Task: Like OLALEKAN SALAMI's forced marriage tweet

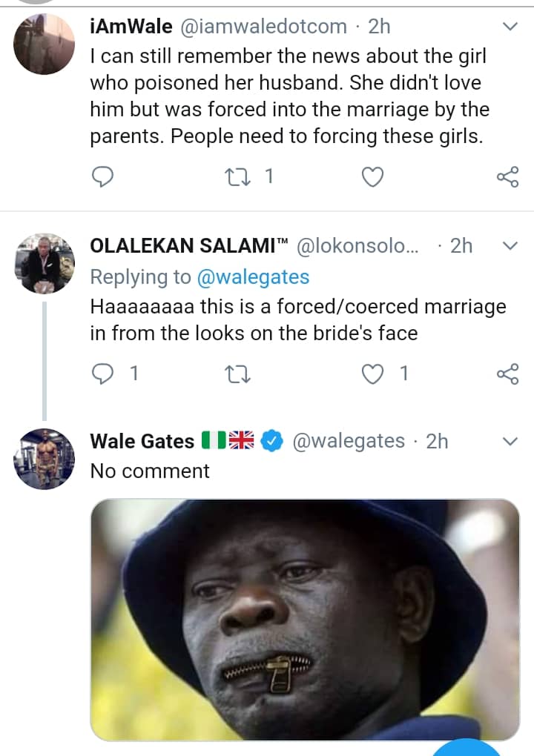Action: pyautogui.click(x=373, y=374)
